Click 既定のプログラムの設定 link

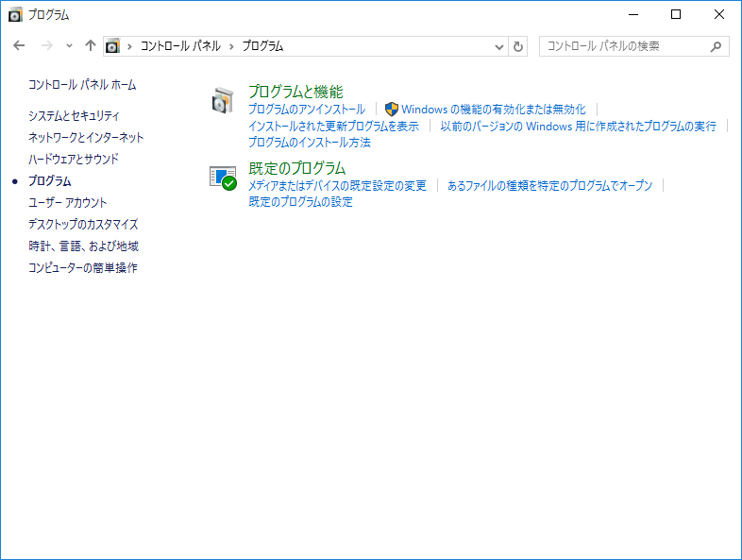[300, 202]
